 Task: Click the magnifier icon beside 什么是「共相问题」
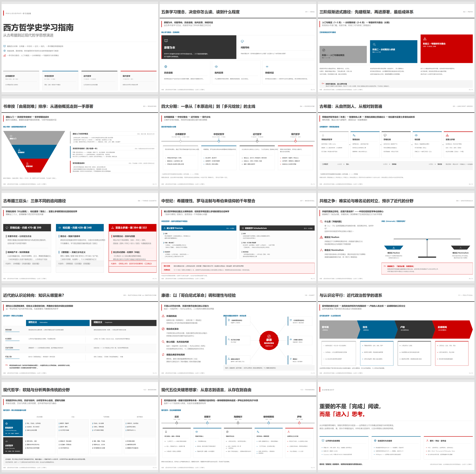click(321, 222)
